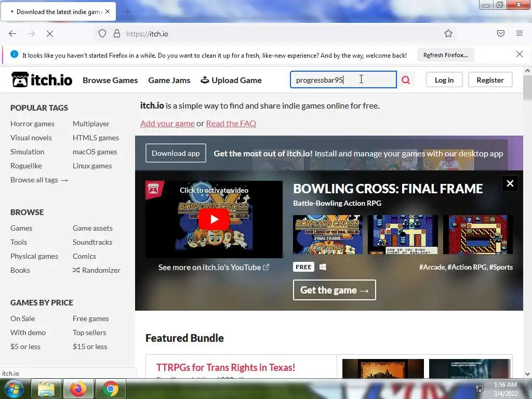Go back with the browser back arrow
Screen dimensions: 532x399
click(12, 34)
